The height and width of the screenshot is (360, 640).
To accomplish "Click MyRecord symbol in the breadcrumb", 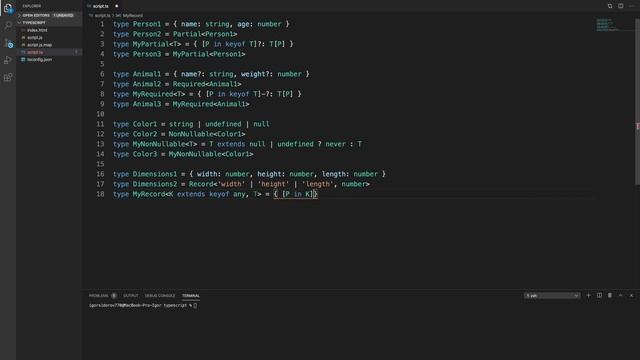I will coord(132,16).
